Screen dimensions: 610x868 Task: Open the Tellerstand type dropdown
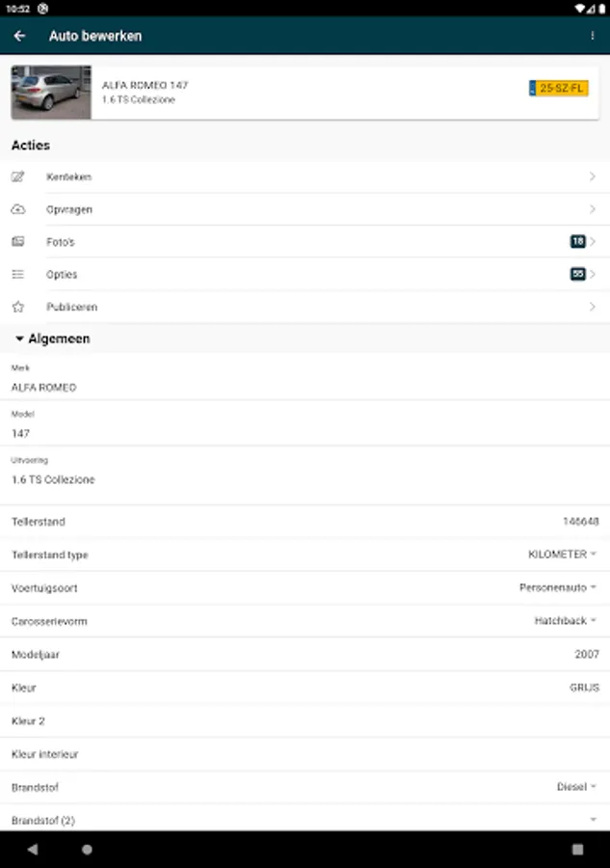pos(563,555)
